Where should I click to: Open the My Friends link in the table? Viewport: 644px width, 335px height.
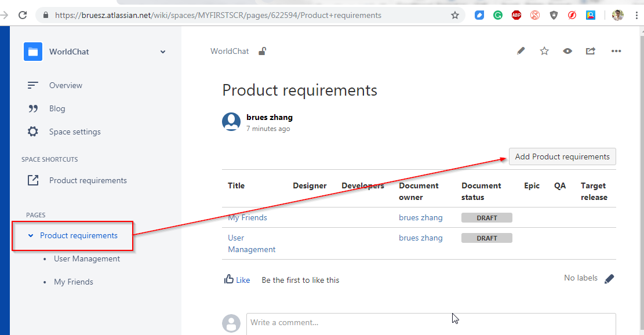tap(248, 217)
